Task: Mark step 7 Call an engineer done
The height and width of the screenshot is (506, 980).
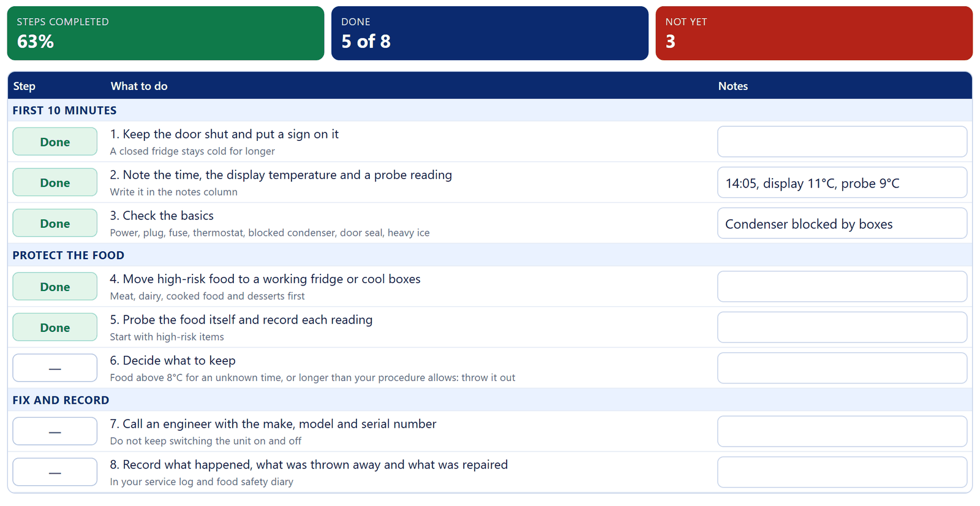Action: [55, 431]
